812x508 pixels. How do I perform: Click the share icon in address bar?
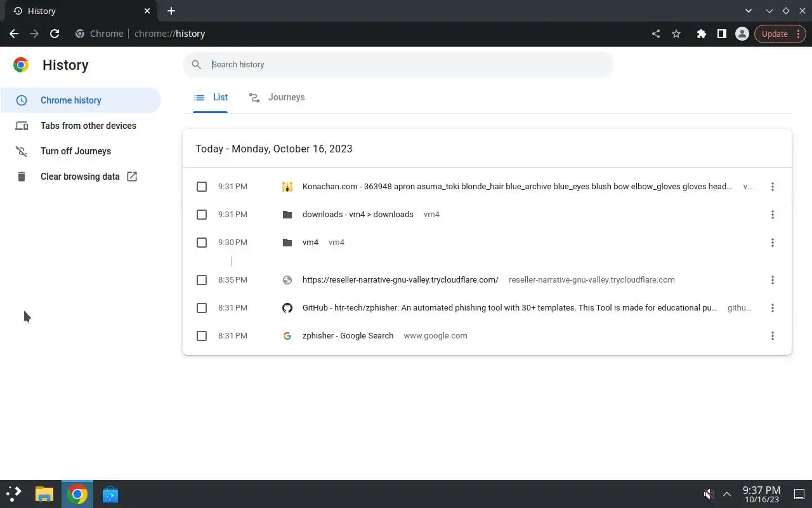click(656, 34)
